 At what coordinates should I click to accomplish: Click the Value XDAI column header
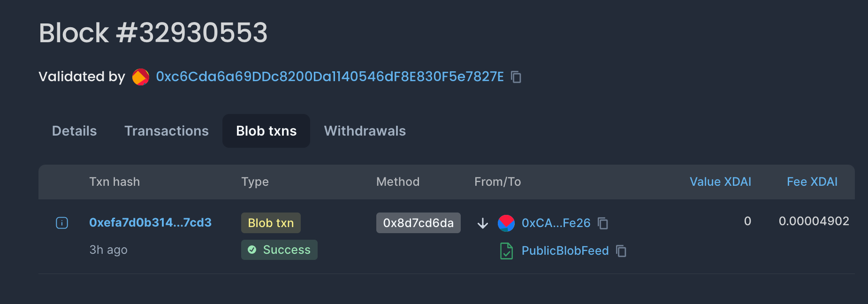pyautogui.click(x=720, y=182)
